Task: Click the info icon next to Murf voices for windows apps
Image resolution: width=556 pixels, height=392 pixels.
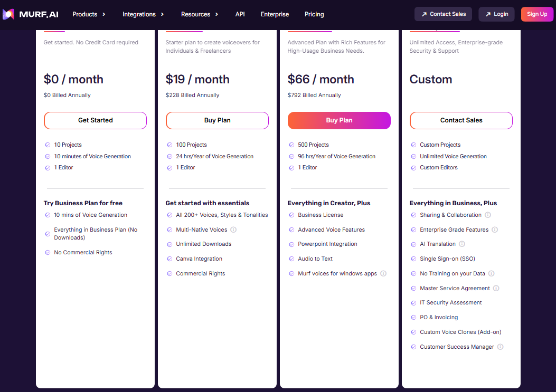Action: (383, 273)
